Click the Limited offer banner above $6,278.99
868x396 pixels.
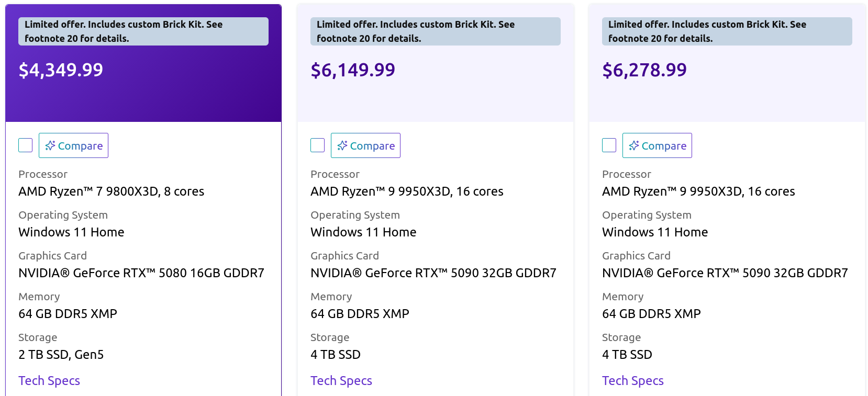tap(727, 31)
